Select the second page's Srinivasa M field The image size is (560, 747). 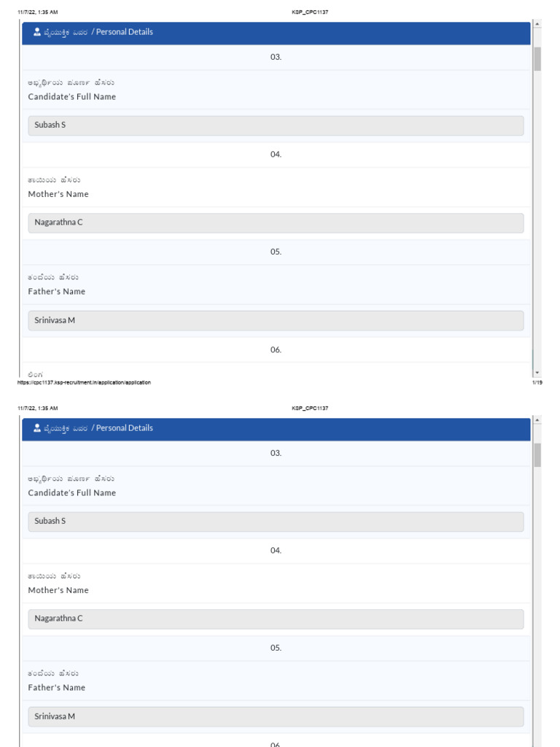276,717
